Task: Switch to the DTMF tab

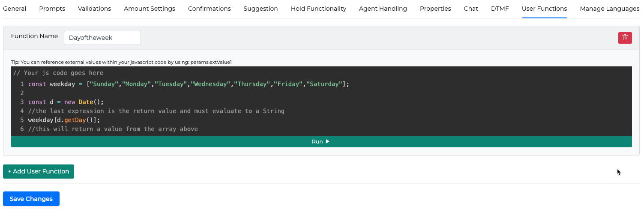Action: pos(500,9)
